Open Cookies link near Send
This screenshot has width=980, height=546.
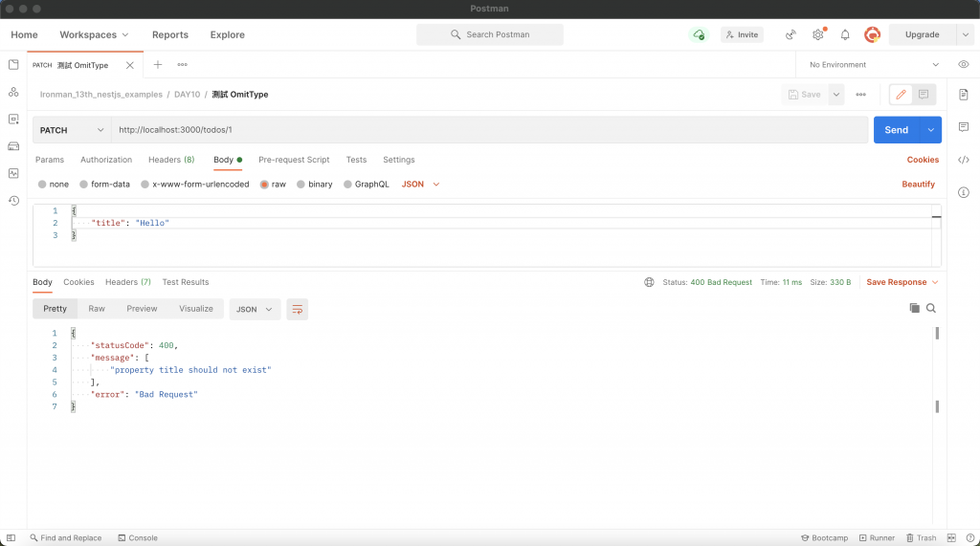click(x=923, y=160)
